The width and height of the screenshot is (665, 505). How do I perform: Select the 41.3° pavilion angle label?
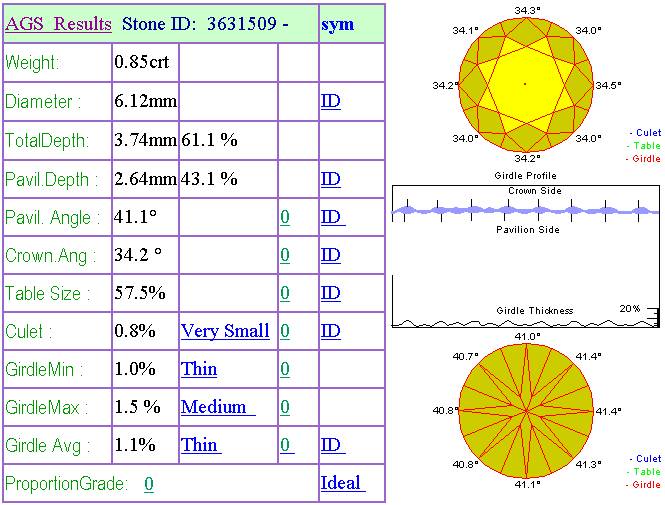pyautogui.click(x=589, y=465)
